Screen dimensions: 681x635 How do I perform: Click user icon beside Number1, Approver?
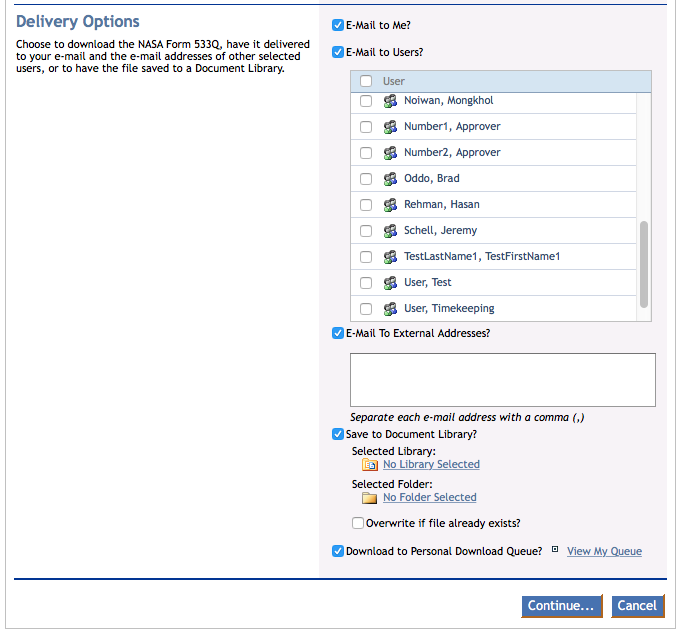[x=390, y=127]
